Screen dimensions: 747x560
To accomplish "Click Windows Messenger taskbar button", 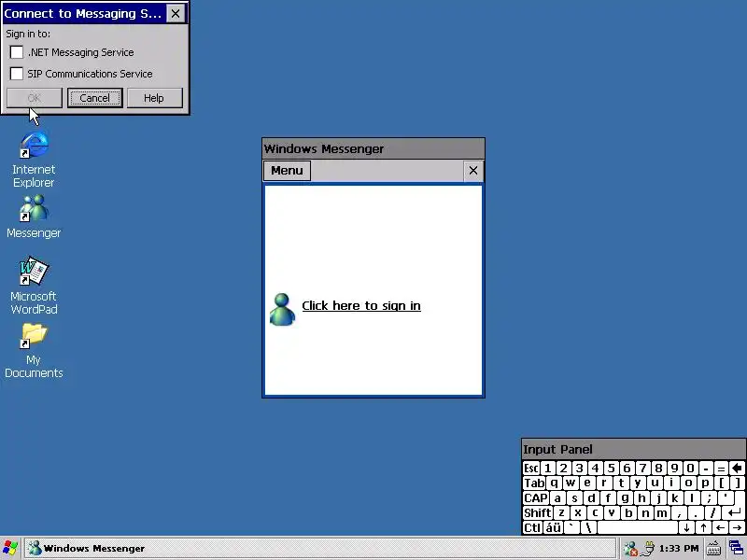I will (x=320, y=549).
